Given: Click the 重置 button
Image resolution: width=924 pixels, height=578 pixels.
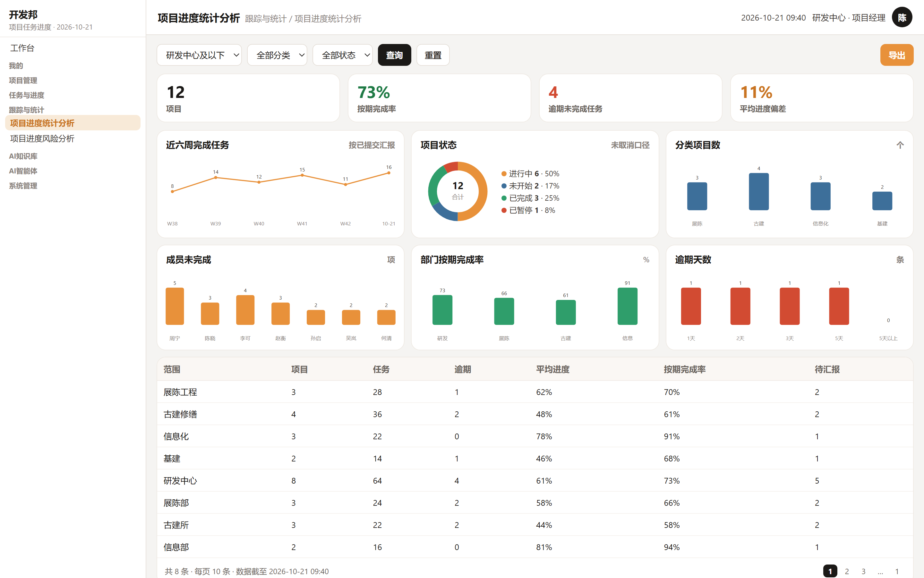Looking at the screenshot, I should point(432,55).
